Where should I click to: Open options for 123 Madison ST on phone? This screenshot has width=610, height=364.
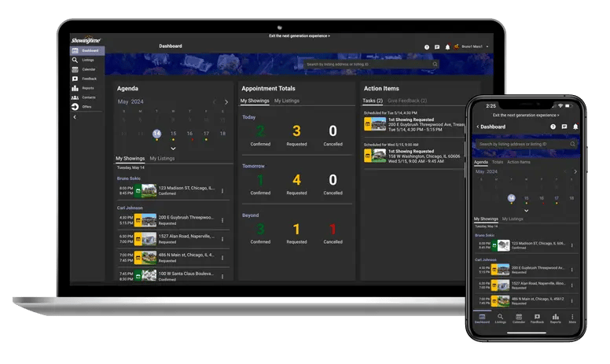pyautogui.click(x=572, y=245)
